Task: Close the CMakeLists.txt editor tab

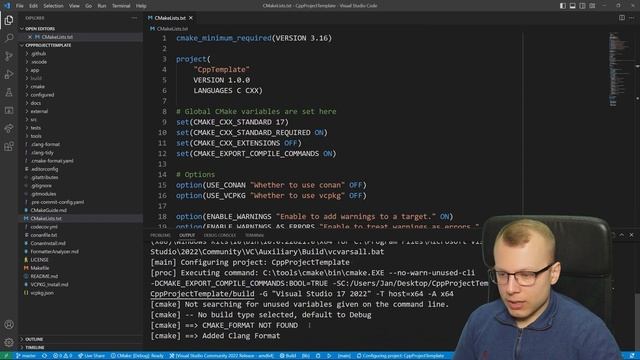Action: pyautogui.click(x=191, y=18)
